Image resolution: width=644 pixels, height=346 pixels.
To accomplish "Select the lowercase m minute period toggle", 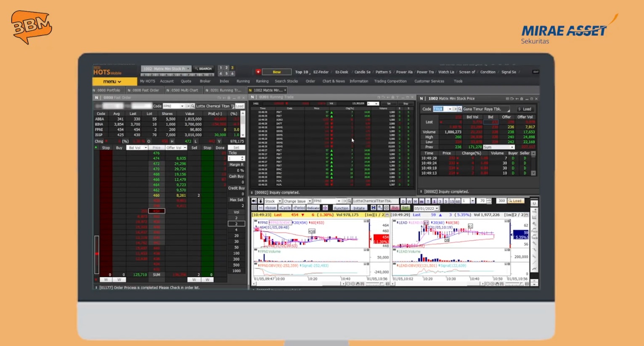I will pos(422,201).
